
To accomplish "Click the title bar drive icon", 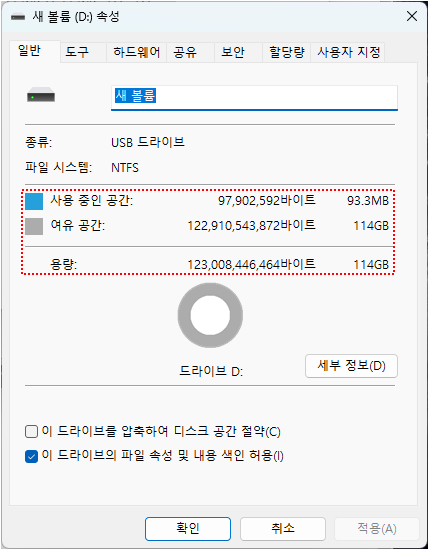I will pyautogui.click(x=18, y=17).
